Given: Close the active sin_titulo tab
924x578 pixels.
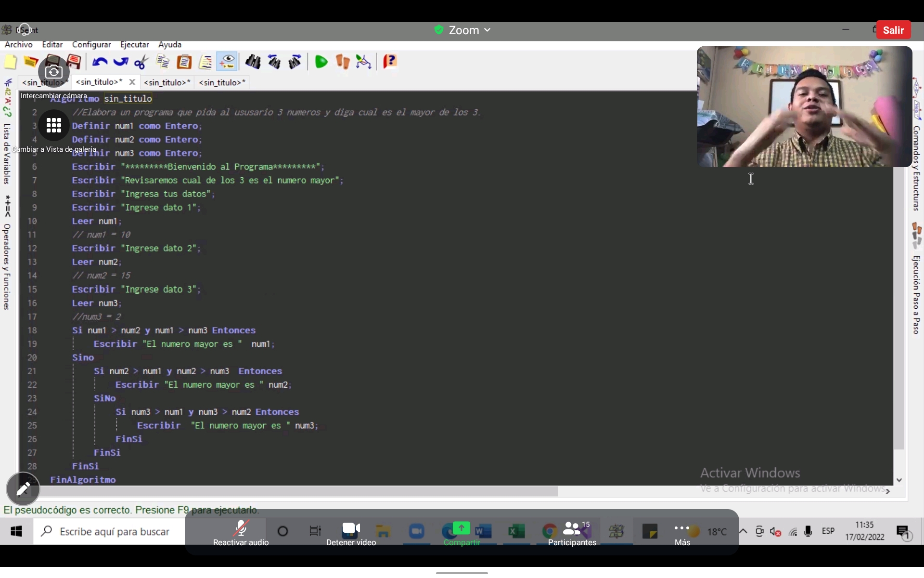Looking at the screenshot, I should (132, 82).
